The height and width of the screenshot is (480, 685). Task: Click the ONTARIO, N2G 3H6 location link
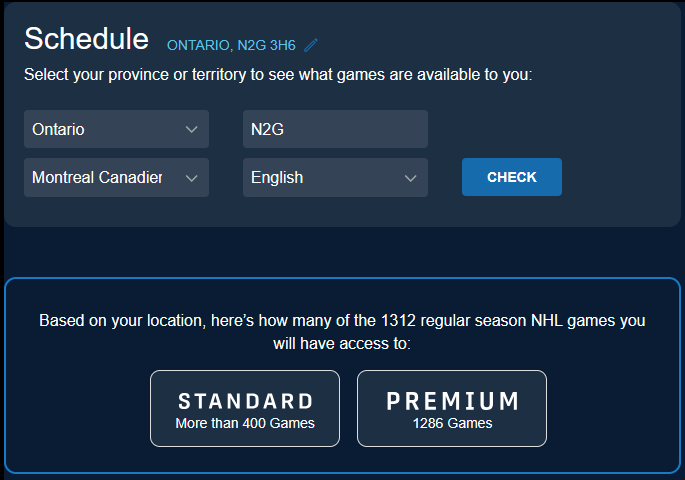(x=231, y=45)
